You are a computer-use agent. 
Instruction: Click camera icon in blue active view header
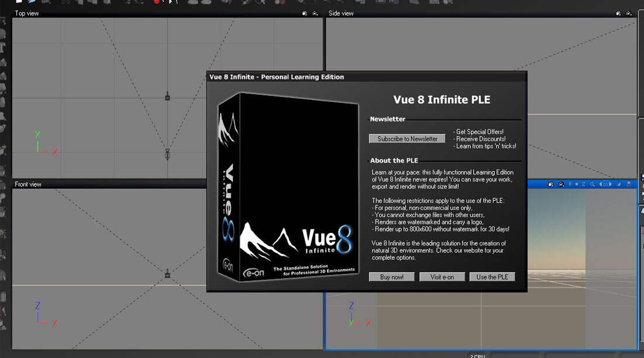[562, 184]
